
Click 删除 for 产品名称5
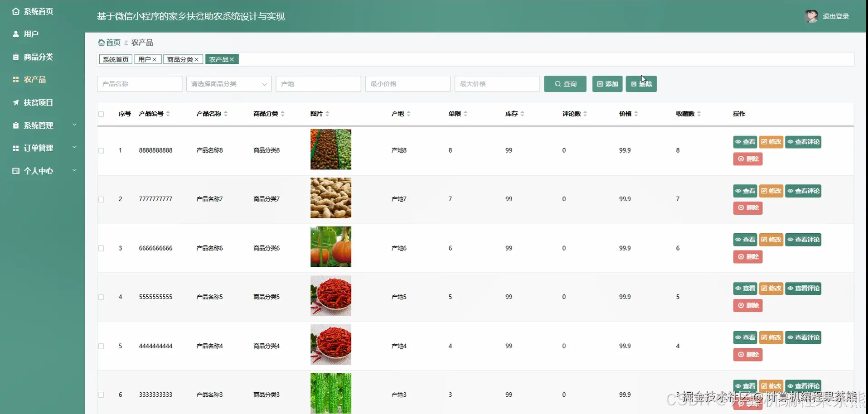click(748, 305)
